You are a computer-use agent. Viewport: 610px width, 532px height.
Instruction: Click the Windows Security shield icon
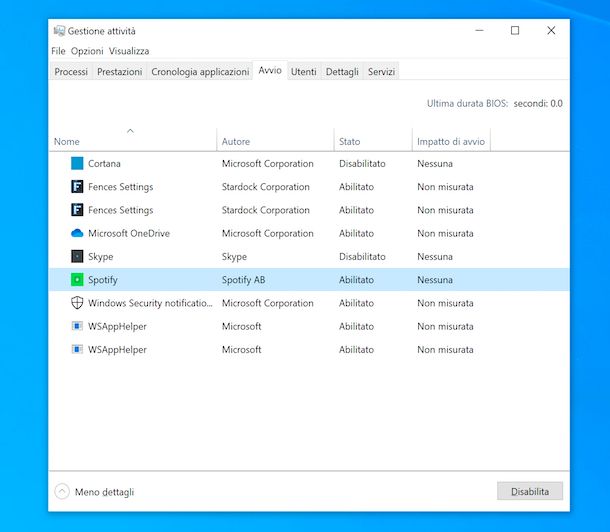pos(77,303)
